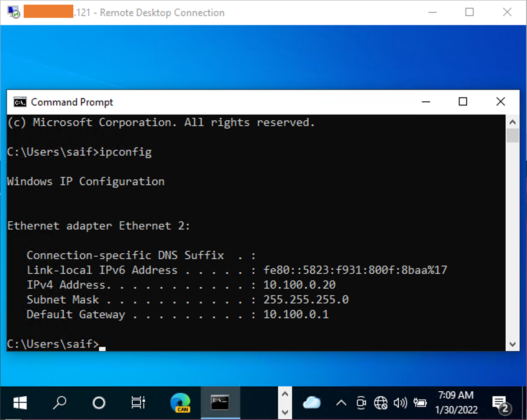Open Windows Search on the taskbar
Screen dimensions: 527x420
tap(59, 403)
